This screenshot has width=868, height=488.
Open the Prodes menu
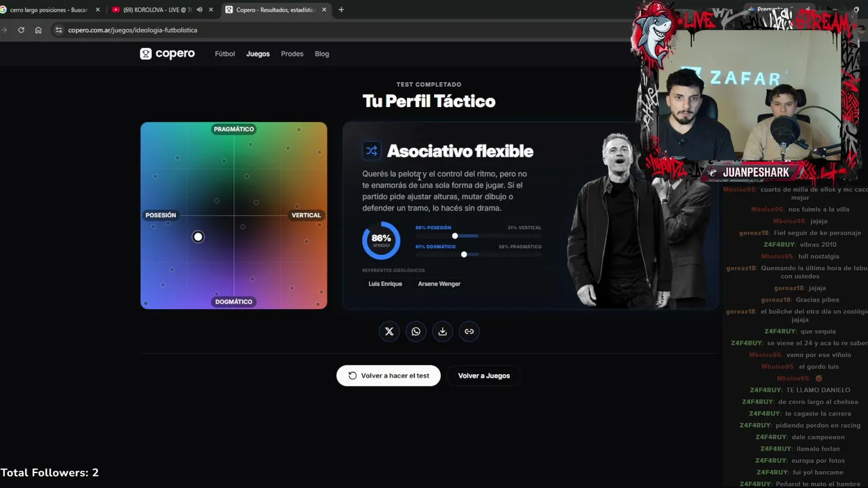click(292, 54)
